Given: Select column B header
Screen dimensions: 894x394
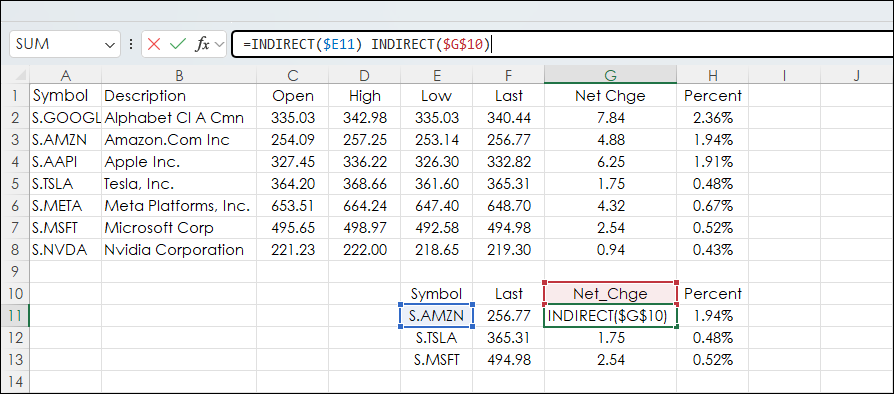Looking at the screenshot, I should click(179, 75).
